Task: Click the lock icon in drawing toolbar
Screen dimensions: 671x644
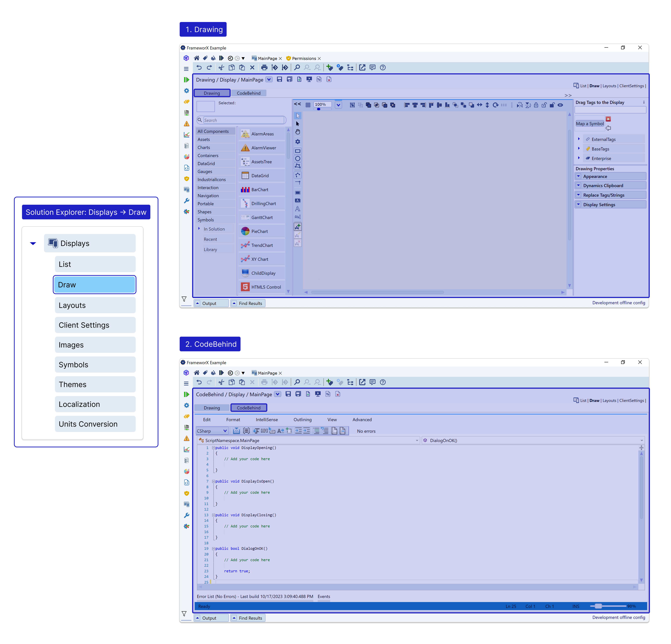Action: pos(536,105)
